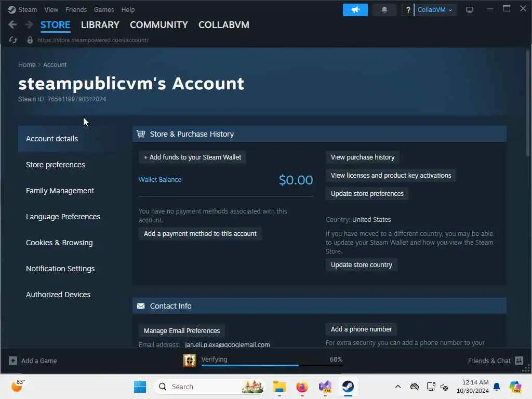Click the display network tray icon
The height and width of the screenshot is (399, 532).
coord(431,387)
